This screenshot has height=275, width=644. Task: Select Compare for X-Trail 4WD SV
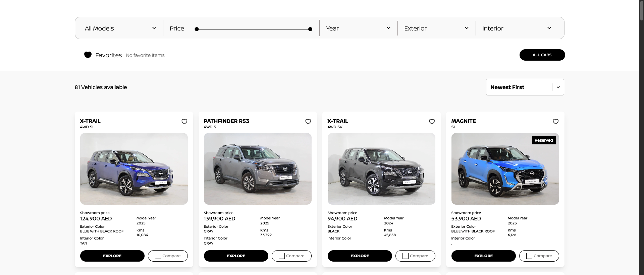tap(406, 256)
